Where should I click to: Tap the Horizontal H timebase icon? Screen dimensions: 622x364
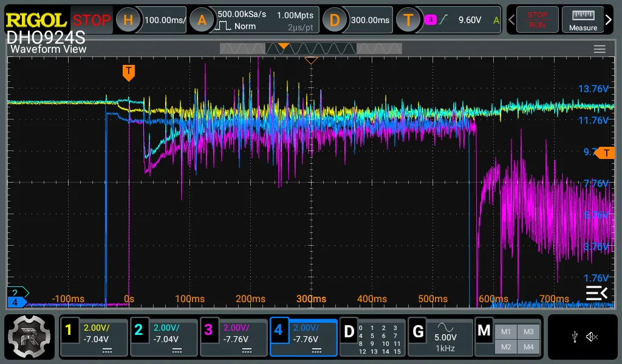[128, 20]
